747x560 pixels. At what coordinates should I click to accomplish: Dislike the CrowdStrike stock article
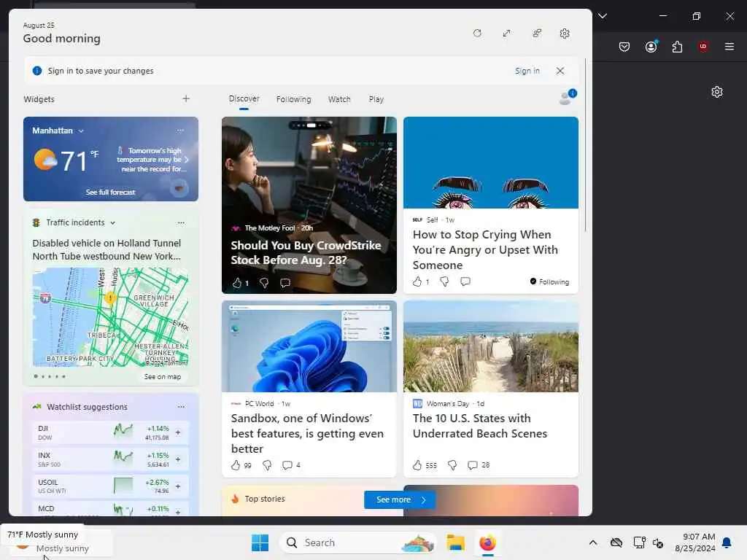tap(264, 283)
